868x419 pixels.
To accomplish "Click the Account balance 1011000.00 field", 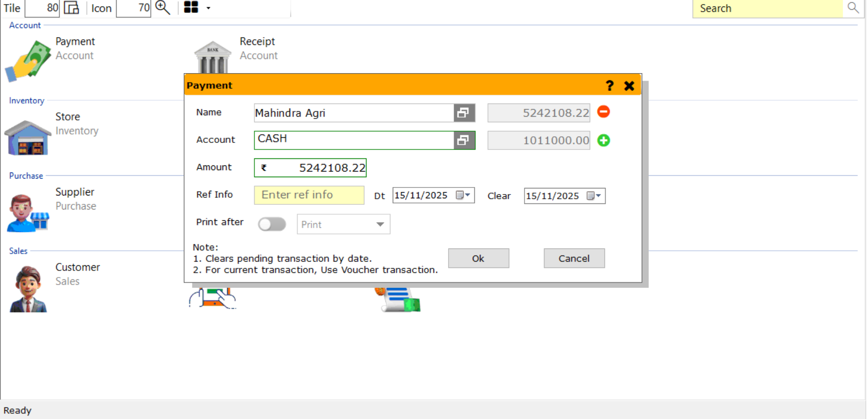I will coord(539,140).
